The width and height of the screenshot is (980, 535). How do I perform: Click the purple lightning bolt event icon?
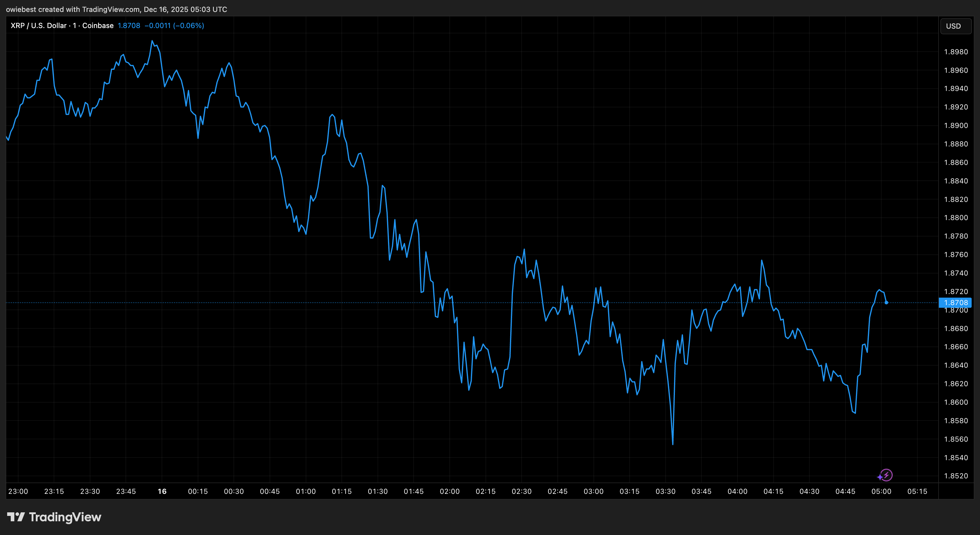(887, 475)
